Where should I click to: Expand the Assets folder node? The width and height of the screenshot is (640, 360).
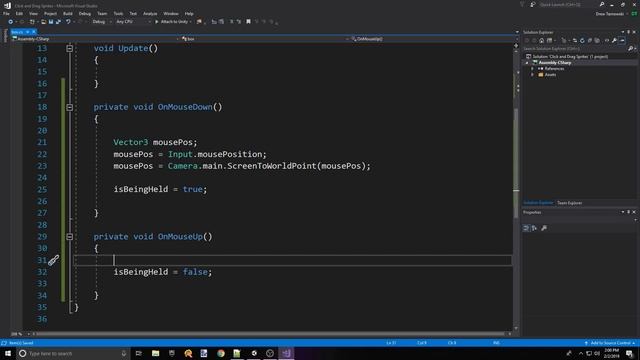click(533, 75)
